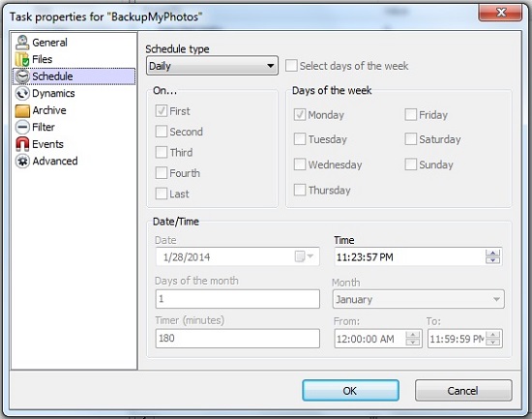Check the Tuesday checkbox
Screen dimensions: 532x419
coord(300,139)
